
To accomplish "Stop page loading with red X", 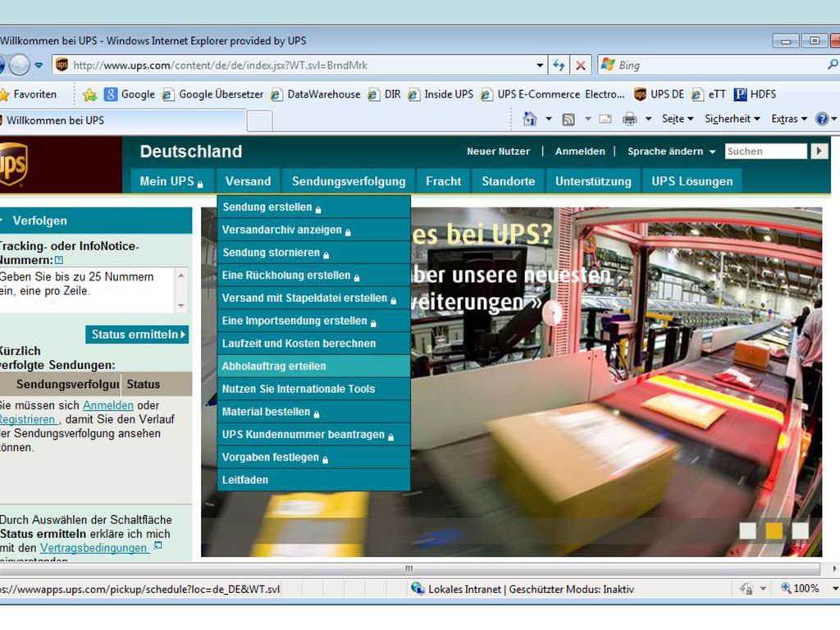I will tap(580, 66).
